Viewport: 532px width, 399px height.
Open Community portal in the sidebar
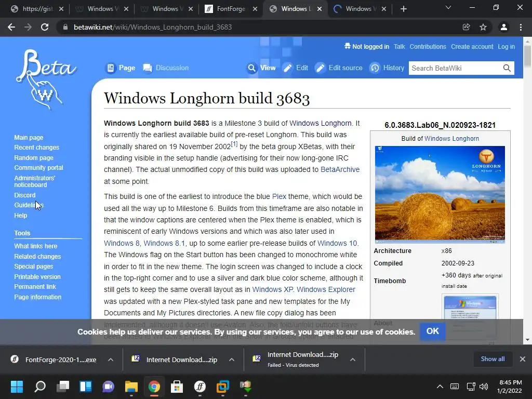pyautogui.click(x=38, y=168)
